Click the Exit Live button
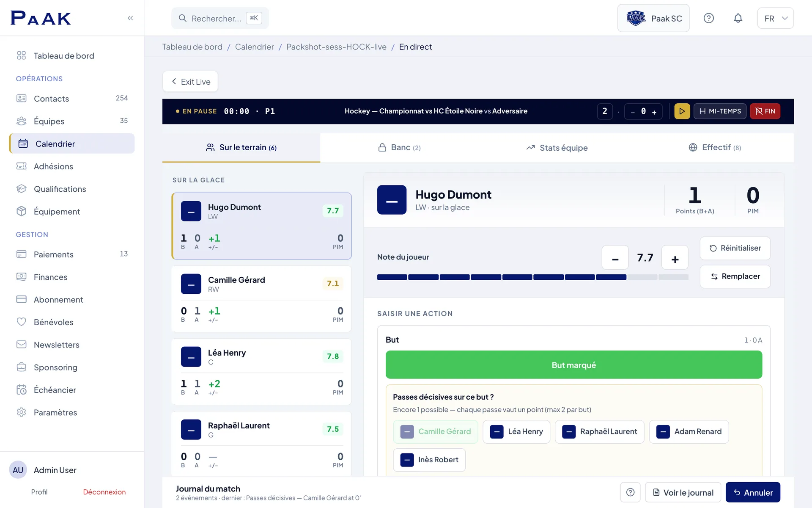812x508 pixels. 190,82
